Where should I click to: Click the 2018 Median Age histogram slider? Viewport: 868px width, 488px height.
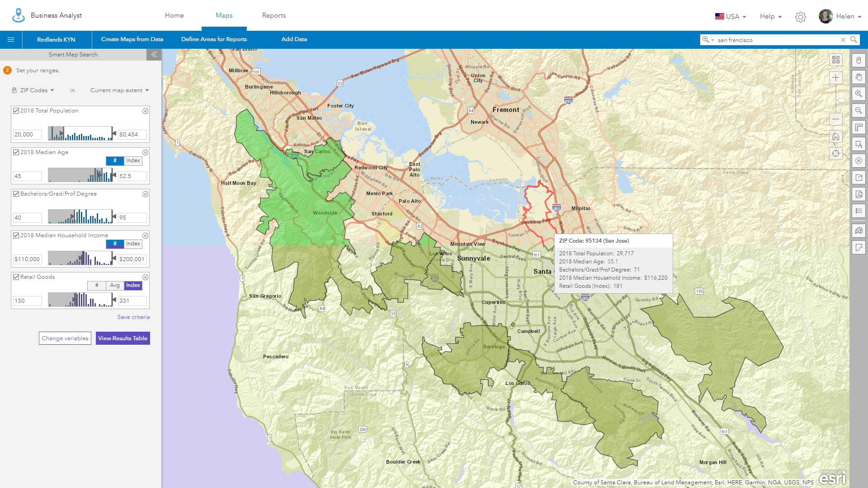coord(80,175)
